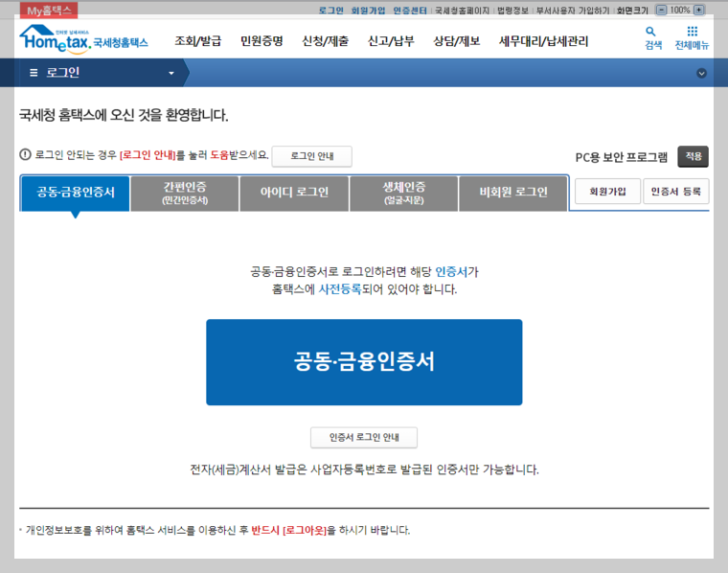Decrease screen size with minus button
This screenshot has width=728, height=573.
pos(662,10)
